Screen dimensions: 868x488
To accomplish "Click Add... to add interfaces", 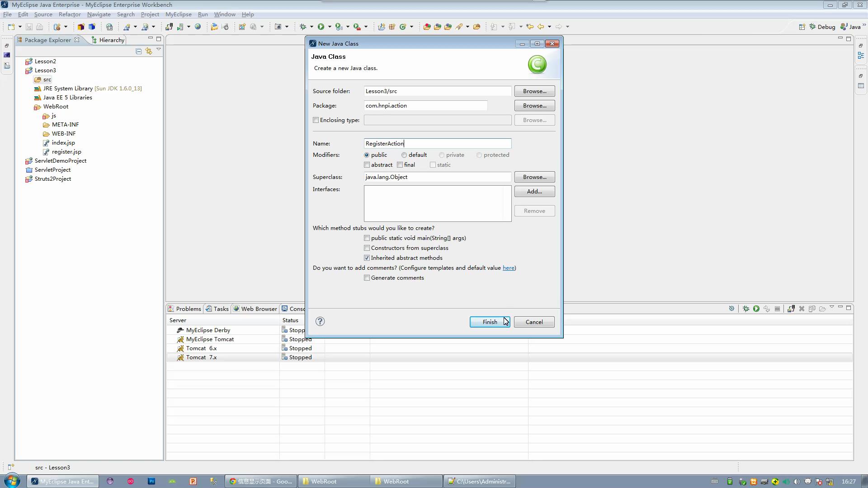I will pos(534,192).
